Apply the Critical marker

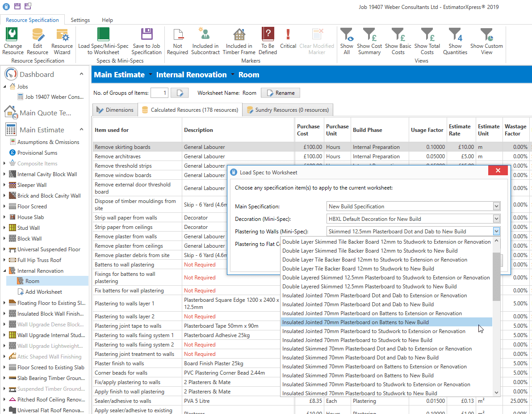288,38
